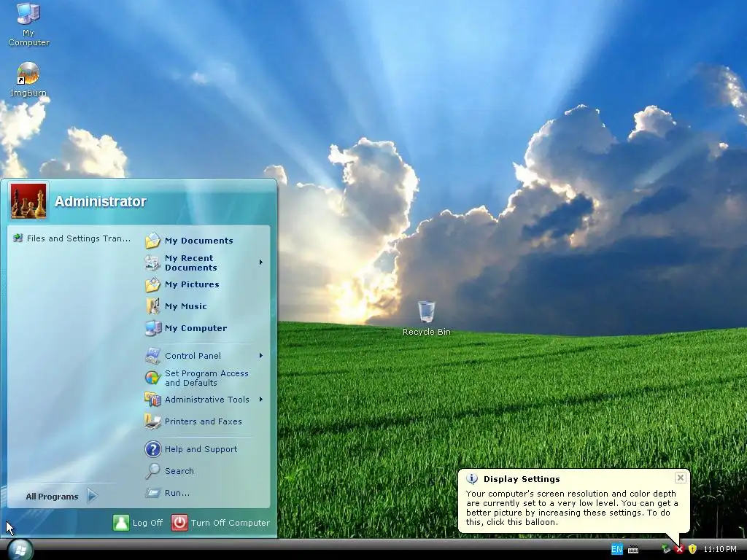
Task: Click the All Programs arrow
Action: (x=93, y=496)
